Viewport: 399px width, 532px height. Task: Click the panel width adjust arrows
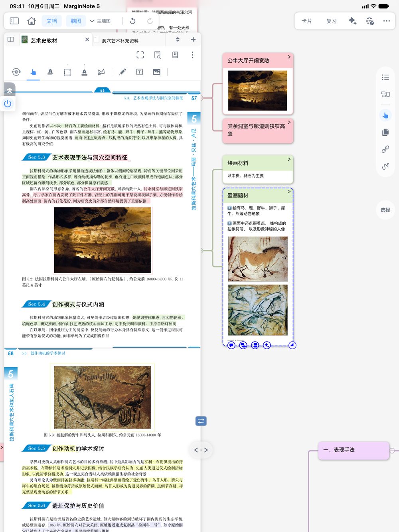(x=201, y=450)
